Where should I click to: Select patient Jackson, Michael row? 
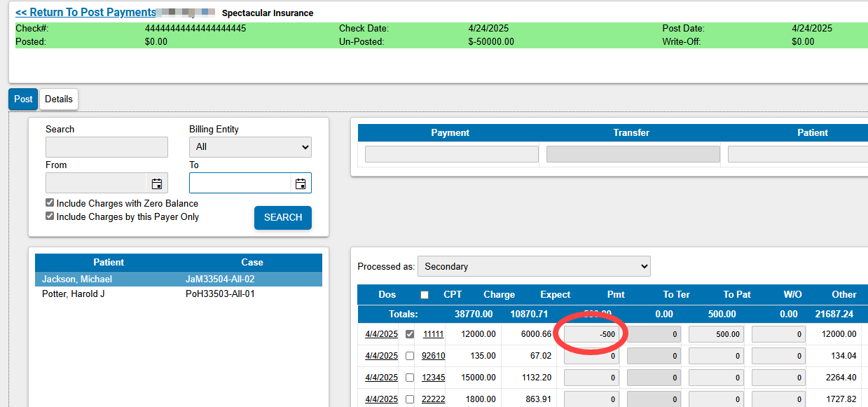coord(77,279)
